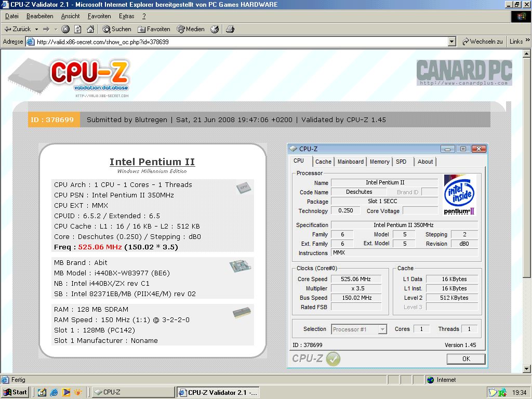Image resolution: width=532 pixels, height=399 pixels.
Task: Switch to the Cache tab
Action: pos(323,162)
